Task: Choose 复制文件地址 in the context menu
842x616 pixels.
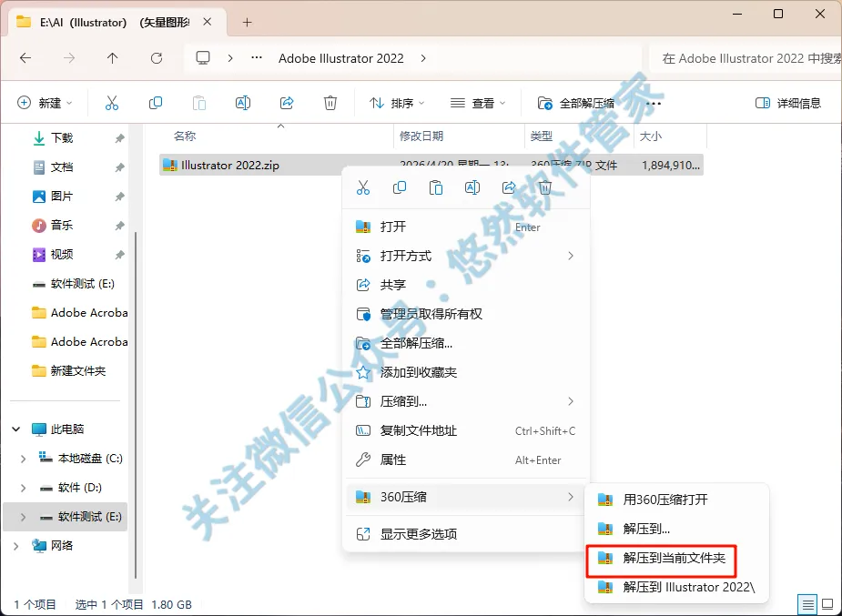Action: pos(466,431)
